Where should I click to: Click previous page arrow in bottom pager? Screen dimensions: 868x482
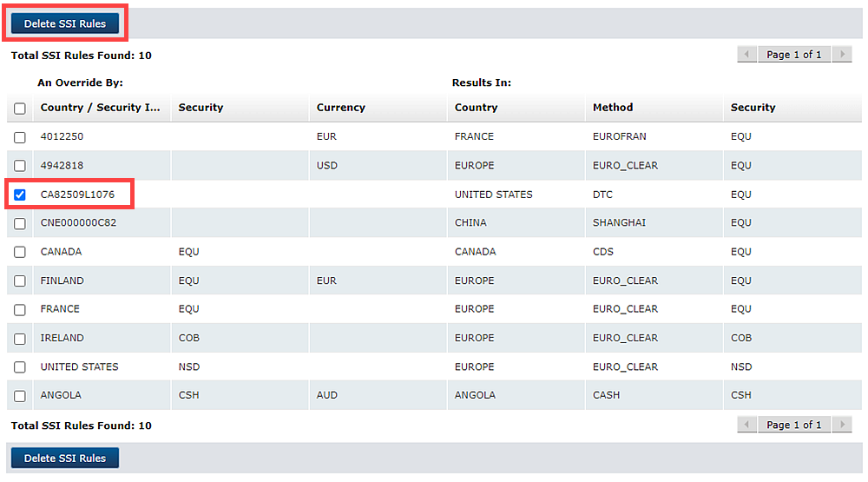click(746, 425)
